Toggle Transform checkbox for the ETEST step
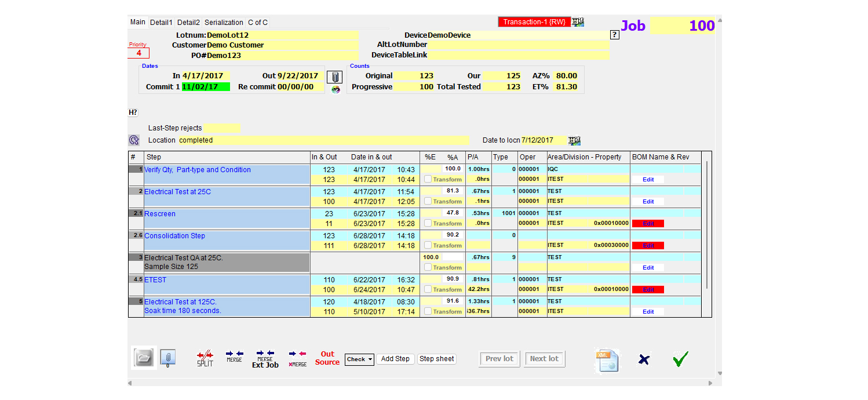 point(428,289)
